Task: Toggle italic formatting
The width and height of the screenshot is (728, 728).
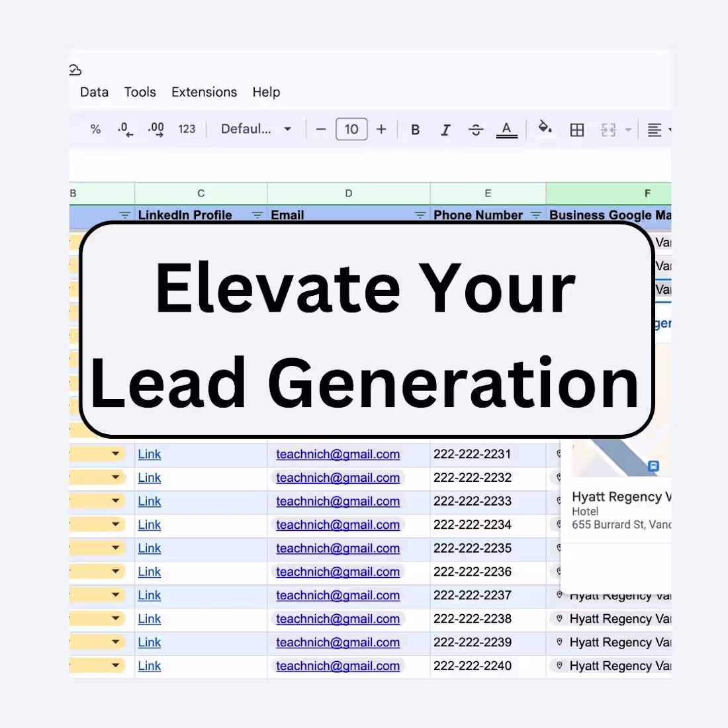Action: pyautogui.click(x=445, y=129)
